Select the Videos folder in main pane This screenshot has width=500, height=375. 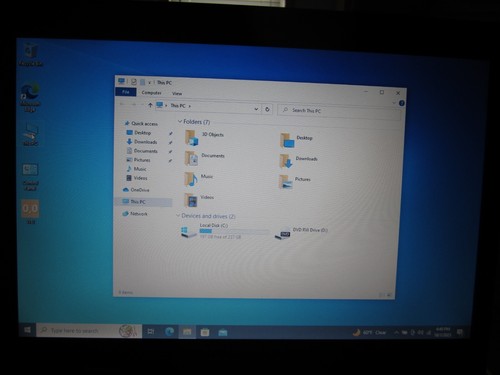coord(199,200)
